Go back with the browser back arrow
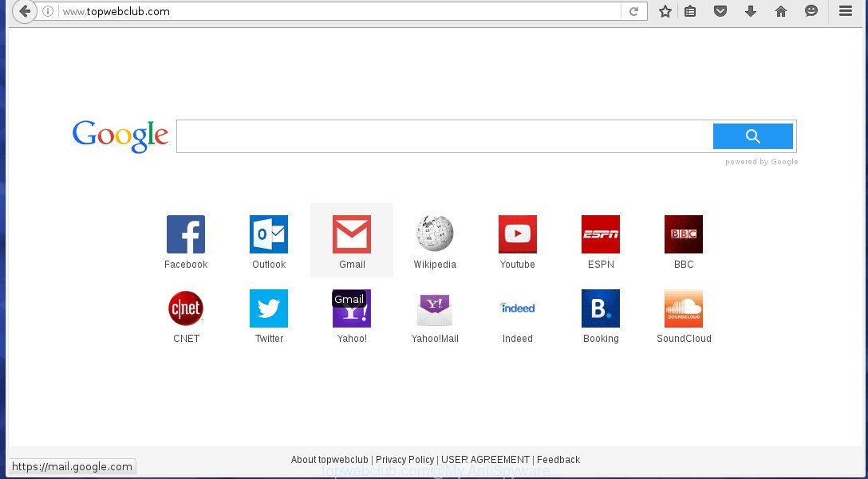This screenshot has height=479, width=868. (x=25, y=11)
